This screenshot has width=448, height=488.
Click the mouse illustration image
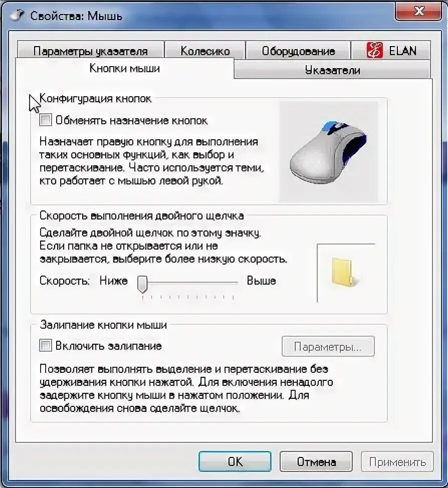(329, 152)
